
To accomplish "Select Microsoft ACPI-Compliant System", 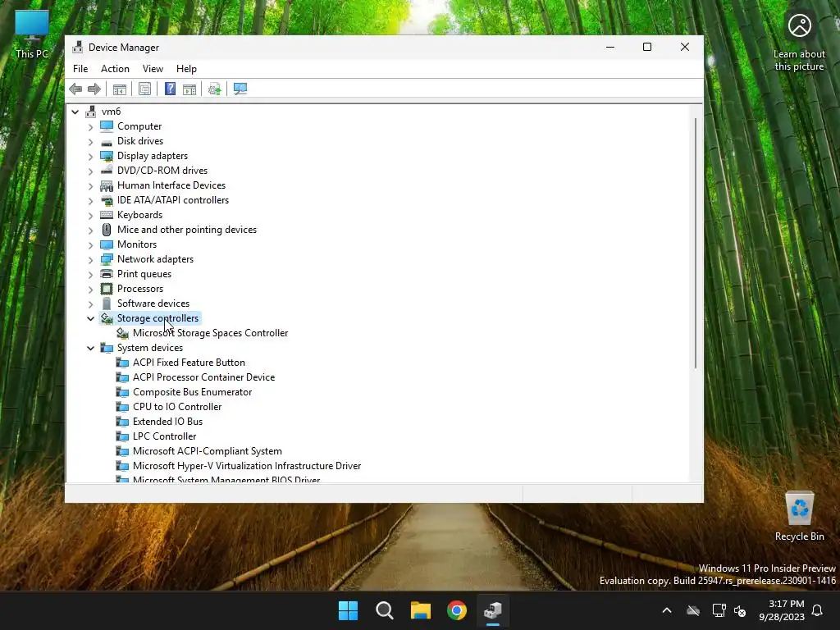I will click(x=208, y=451).
